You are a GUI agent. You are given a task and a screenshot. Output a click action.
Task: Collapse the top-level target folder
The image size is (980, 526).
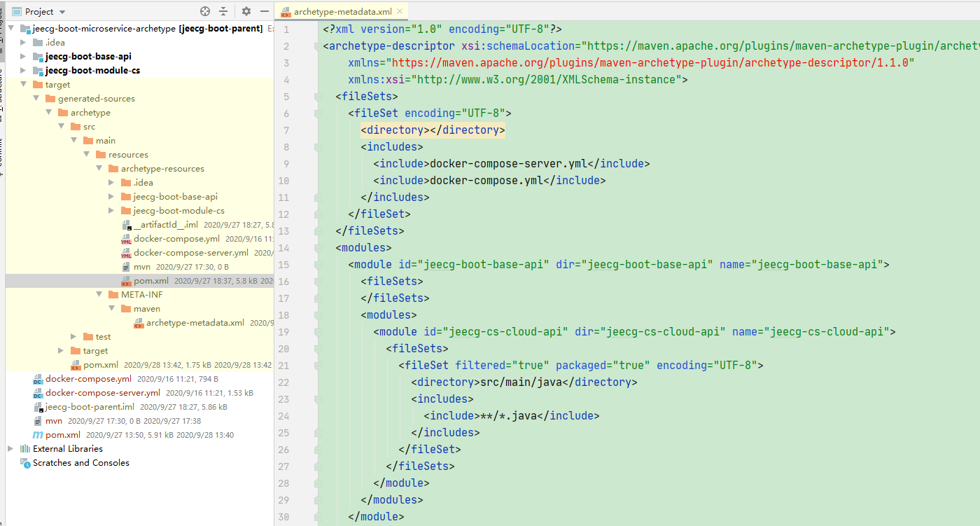click(x=23, y=85)
